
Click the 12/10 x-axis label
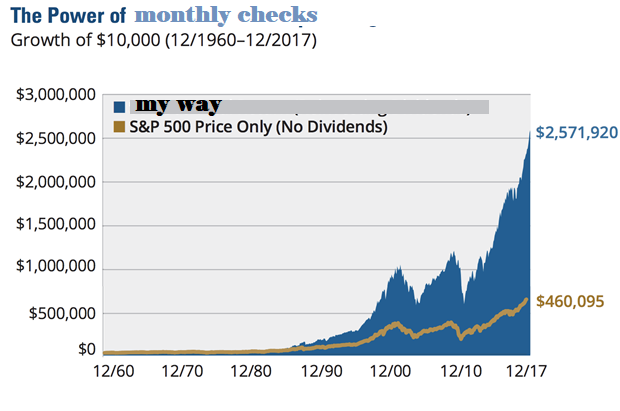click(461, 371)
